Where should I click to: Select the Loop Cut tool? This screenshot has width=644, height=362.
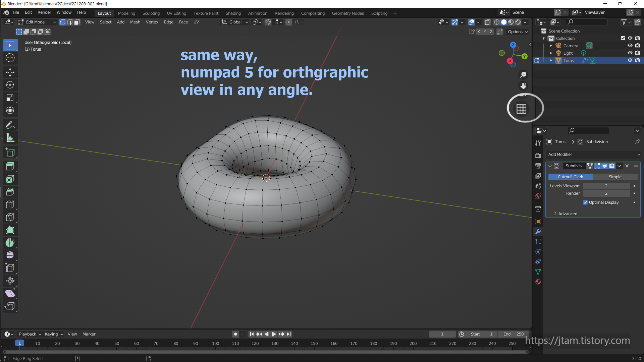tap(10, 204)
